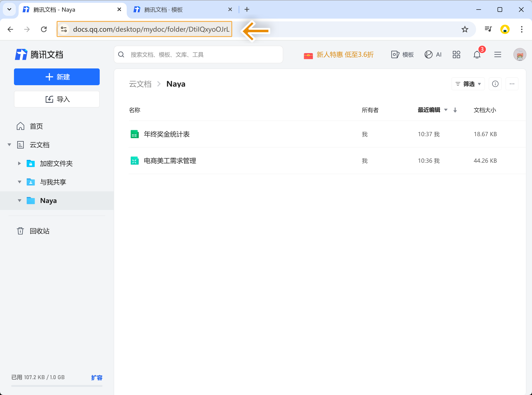
Task: Bookmark this page with star icon
Action: tap(464, 29)
